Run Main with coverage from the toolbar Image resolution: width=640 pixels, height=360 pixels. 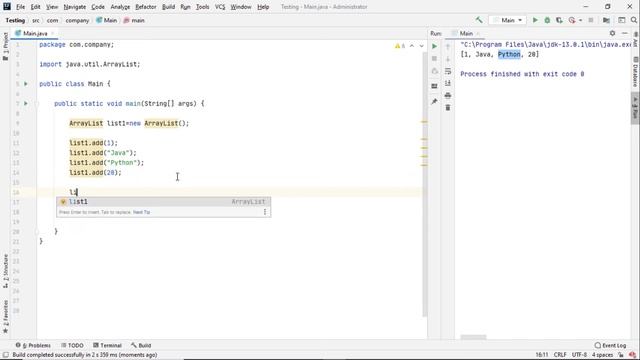(559, 20)
